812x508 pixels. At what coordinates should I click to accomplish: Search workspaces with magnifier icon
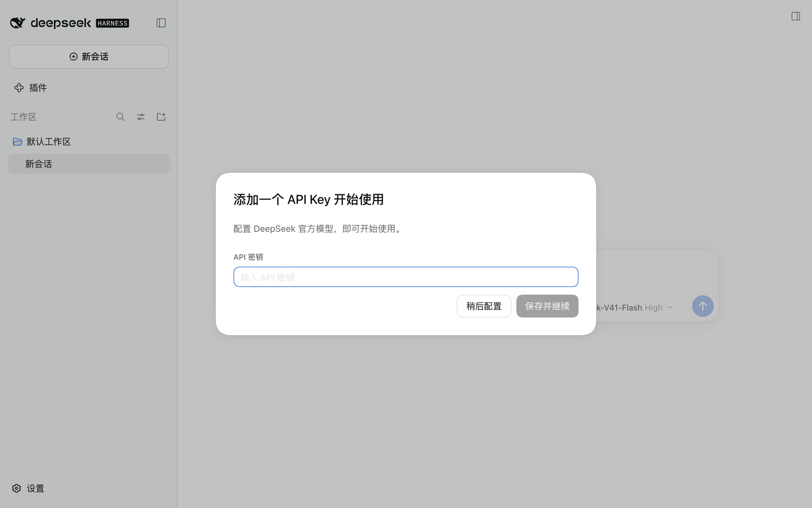[121, 117]
